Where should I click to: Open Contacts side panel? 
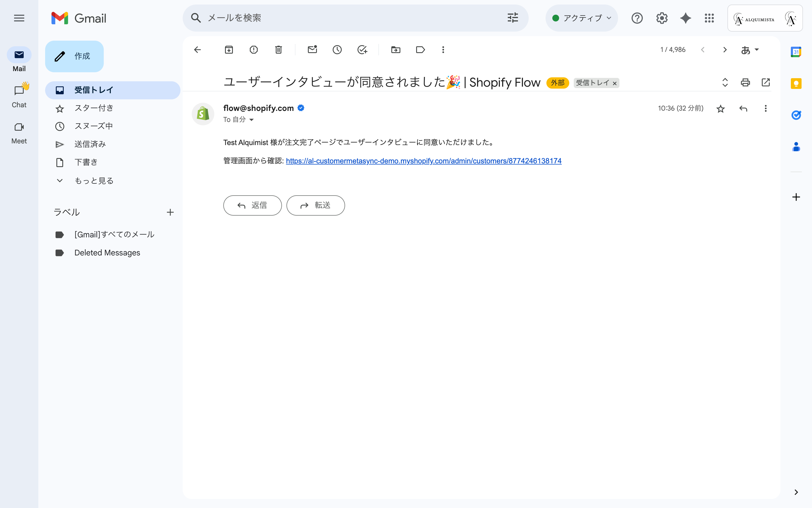796,147
